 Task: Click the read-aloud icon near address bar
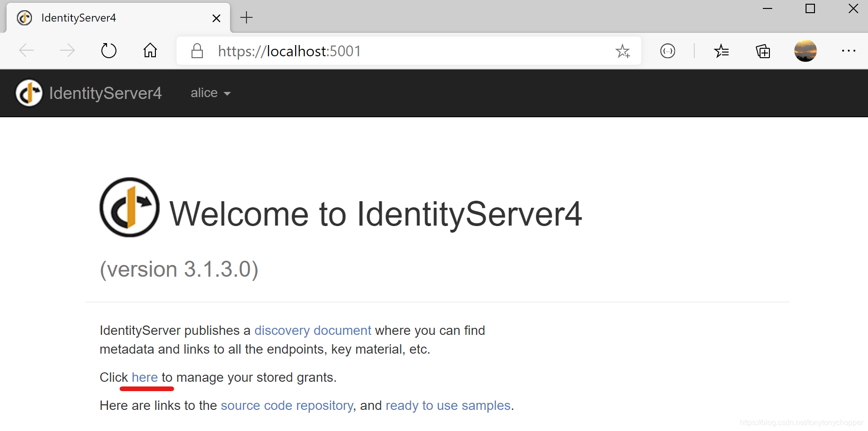pos(668,51)
